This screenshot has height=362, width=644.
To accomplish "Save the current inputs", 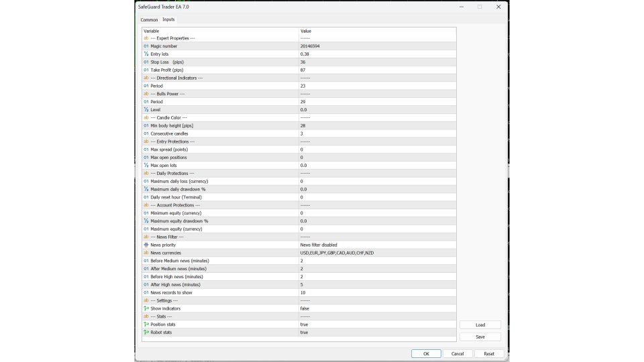I will [480, 337].
